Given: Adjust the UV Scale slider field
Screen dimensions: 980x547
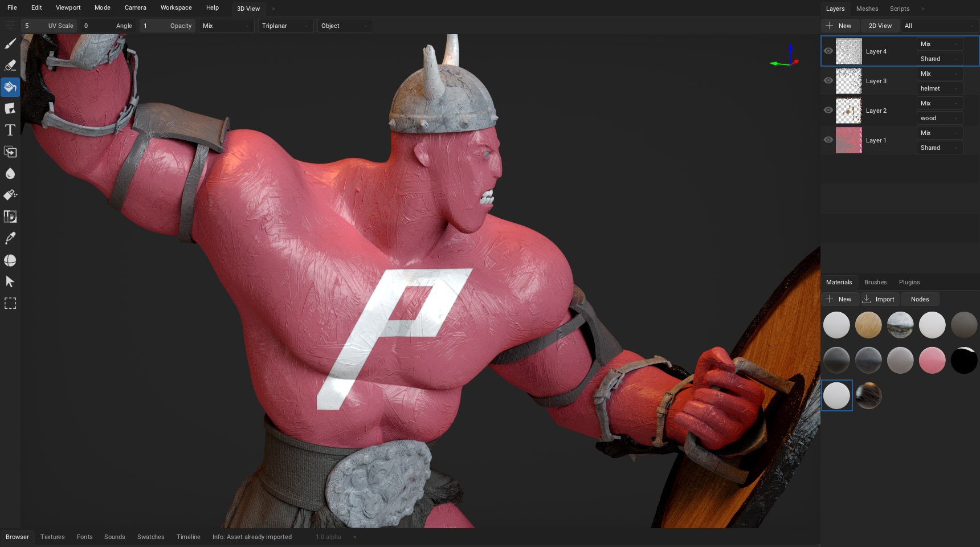Looking at the screenshot, I should click(x=48, y=26).
